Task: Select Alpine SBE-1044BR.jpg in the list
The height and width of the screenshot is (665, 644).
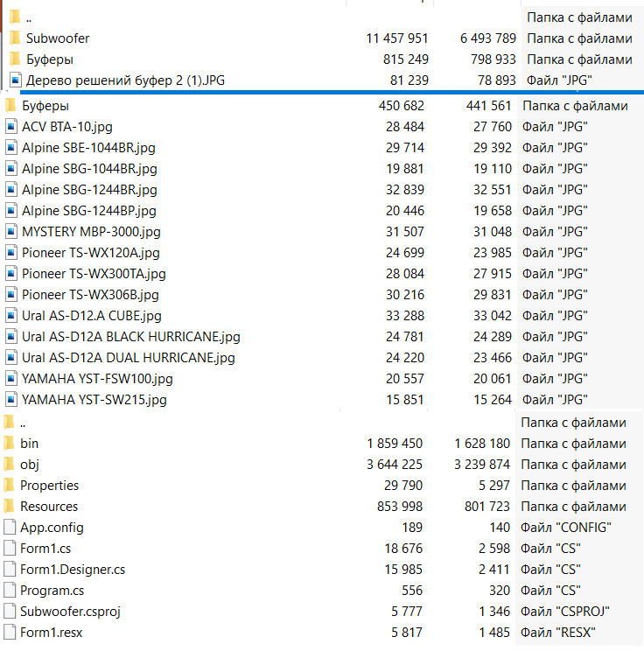Action: click(88, 148)
